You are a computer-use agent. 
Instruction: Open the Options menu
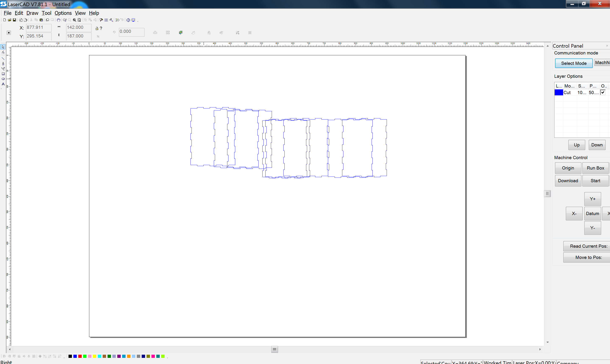click(x=63, y=13)
